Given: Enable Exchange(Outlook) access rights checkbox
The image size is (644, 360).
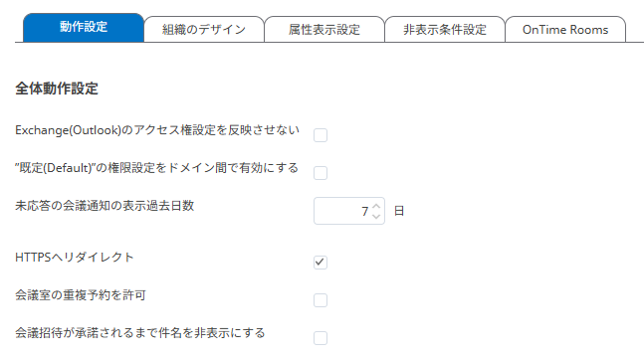Looking at the screenshot, I should [321, 135].
